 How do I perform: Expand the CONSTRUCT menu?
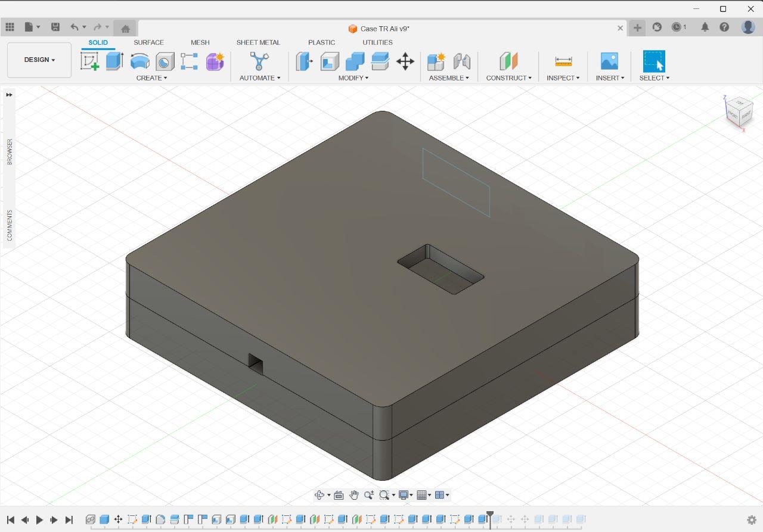click(x=508, y=78)
